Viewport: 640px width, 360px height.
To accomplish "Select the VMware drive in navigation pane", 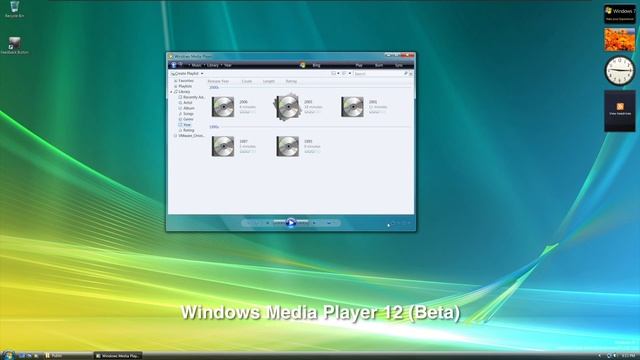I will tap(190, 136).
